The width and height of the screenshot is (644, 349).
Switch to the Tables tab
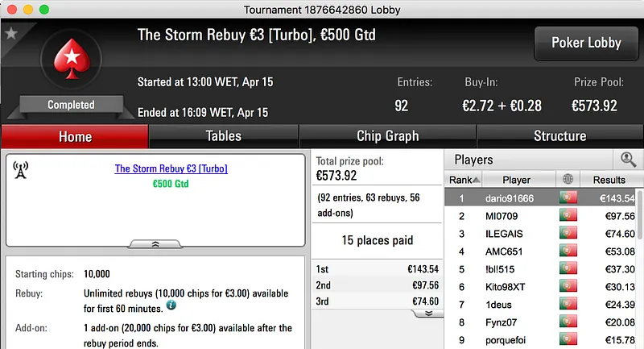point(223,136)
